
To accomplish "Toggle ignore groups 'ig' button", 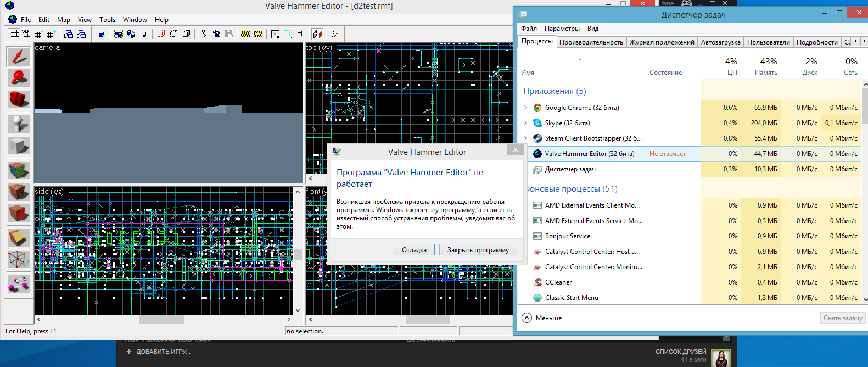I will (x=144, y=34).
